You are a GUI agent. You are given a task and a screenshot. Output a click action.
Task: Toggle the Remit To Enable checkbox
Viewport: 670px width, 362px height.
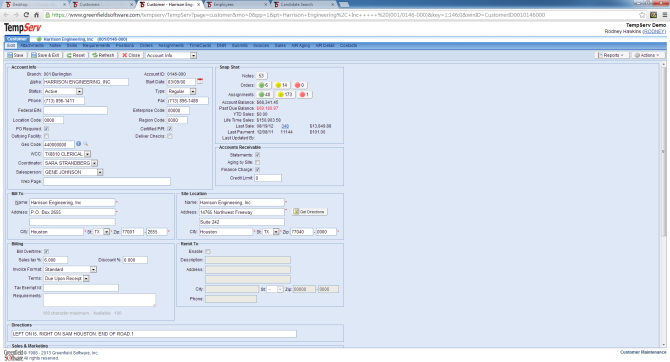pyautogui.click(x=208, y=251)
